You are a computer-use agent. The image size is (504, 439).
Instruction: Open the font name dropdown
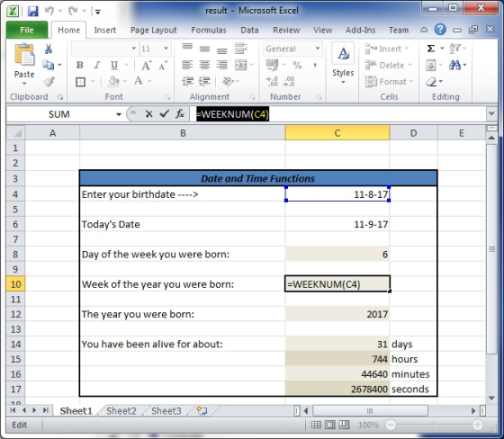point(134,49)
